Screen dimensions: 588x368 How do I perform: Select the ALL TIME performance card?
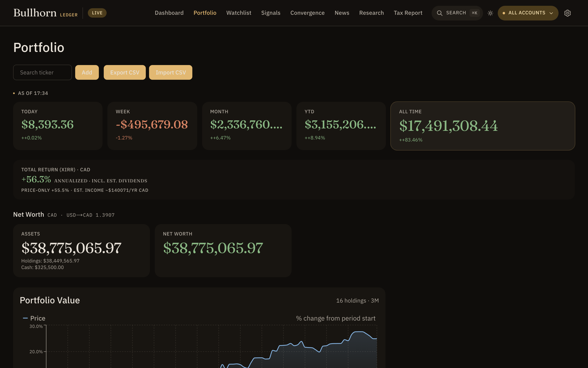click(x=483, y=126)
